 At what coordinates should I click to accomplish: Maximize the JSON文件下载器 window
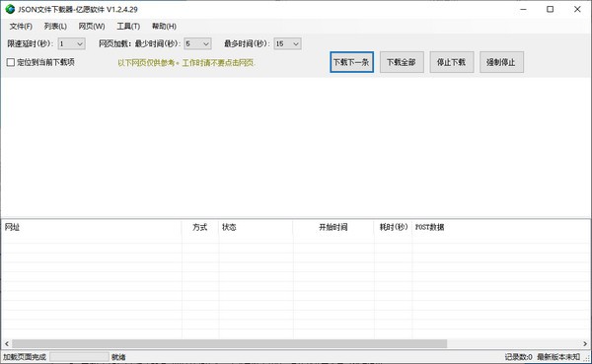point(551,9)
